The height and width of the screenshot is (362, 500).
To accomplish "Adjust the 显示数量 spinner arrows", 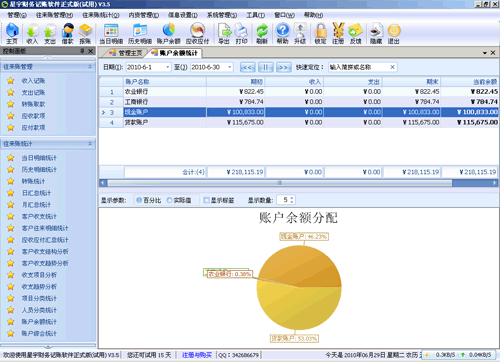I will (292, 200).
